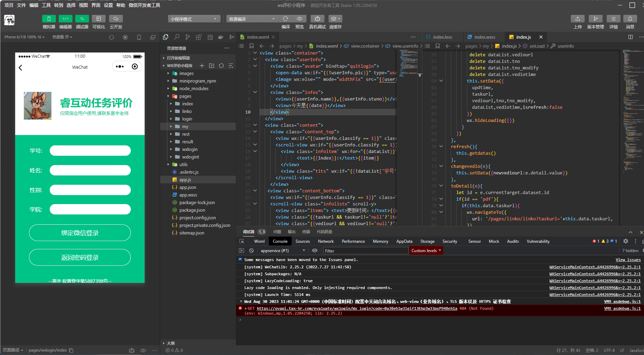
Task: Open the 普通编译 compile mode dropdown
Action: (252, 19)
